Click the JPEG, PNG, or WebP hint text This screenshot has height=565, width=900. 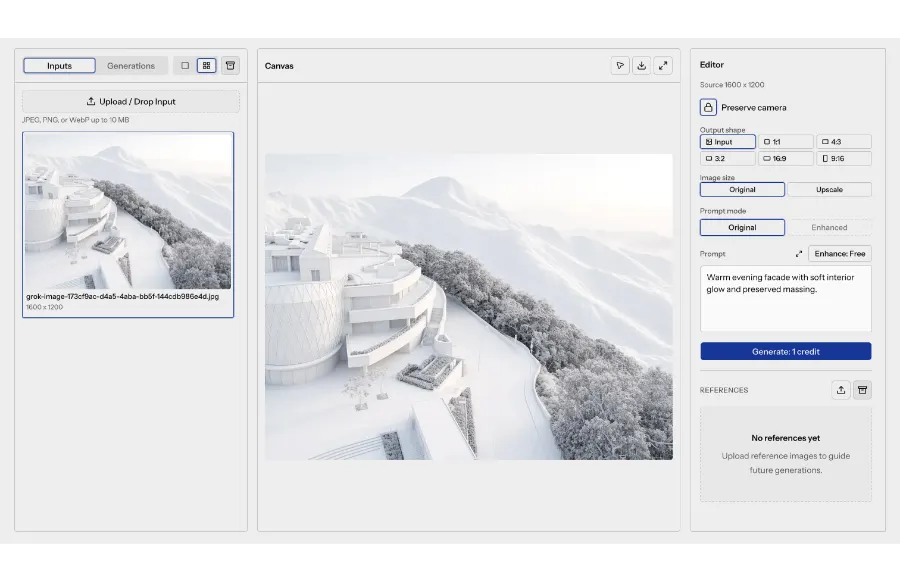[76, 120]
